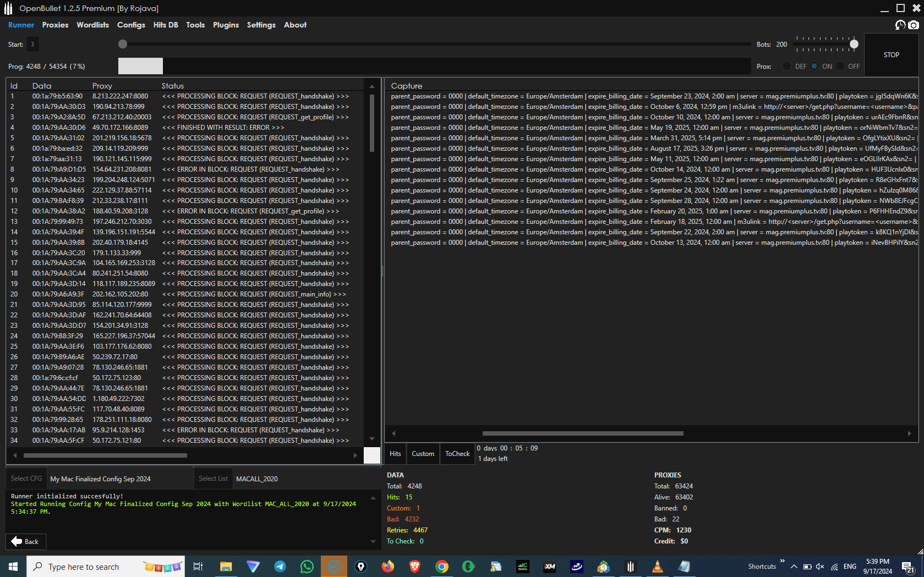Viewport: 924px width, 577px height.
Task: Click the progress bar fill
Action: click(140, 66)
